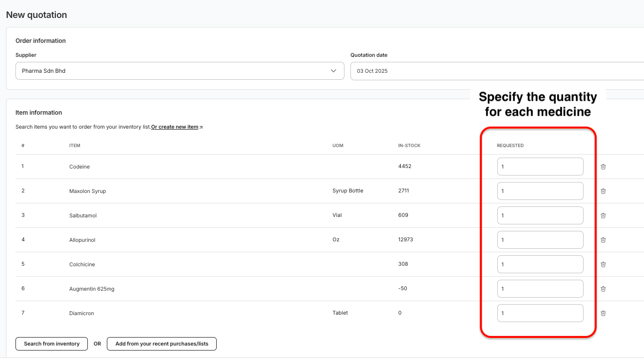644x361 pixels.
Task: Select the Diamicron requested quantity field
Action: pos(540,313)
